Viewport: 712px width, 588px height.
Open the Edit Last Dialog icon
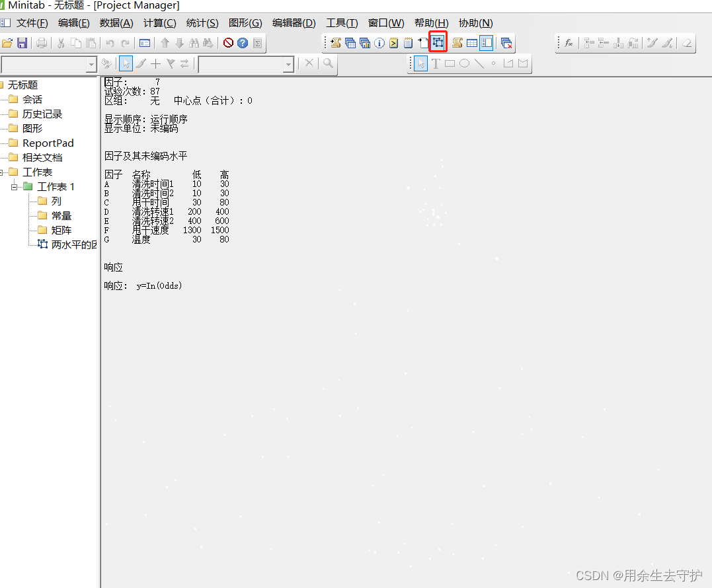click(x=145, y=43)
